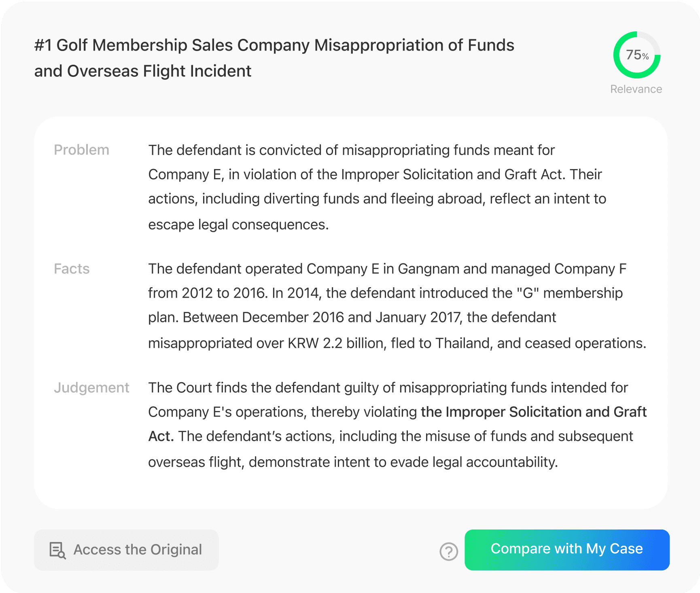
Task: Select the Judgement section label
Action: coord(91,388)
